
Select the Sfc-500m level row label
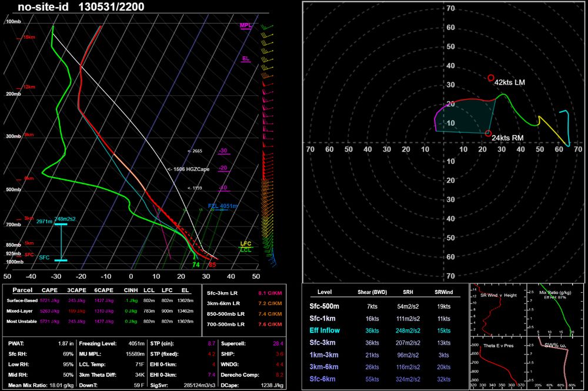click(325, 306)
